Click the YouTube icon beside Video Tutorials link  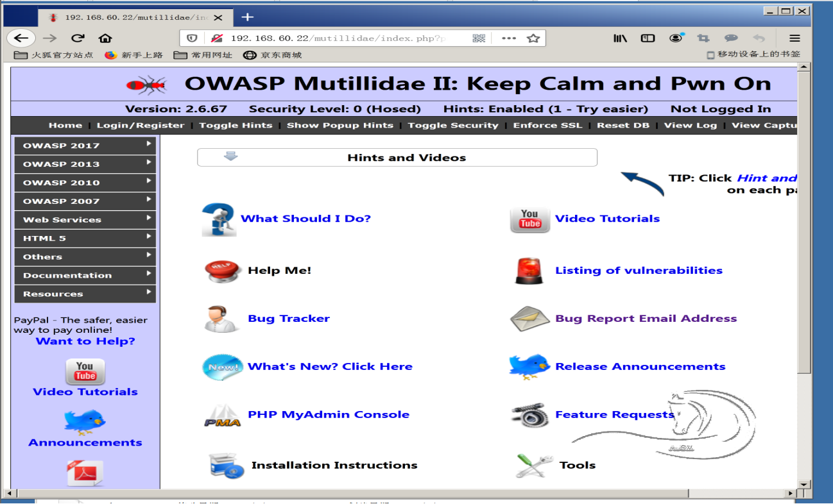pos(529,219)
